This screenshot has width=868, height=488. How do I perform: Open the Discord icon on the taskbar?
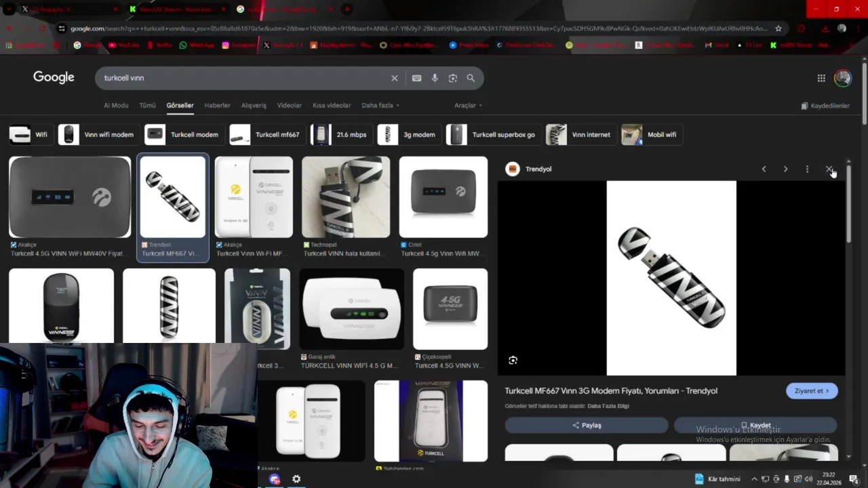pos(275,479)
